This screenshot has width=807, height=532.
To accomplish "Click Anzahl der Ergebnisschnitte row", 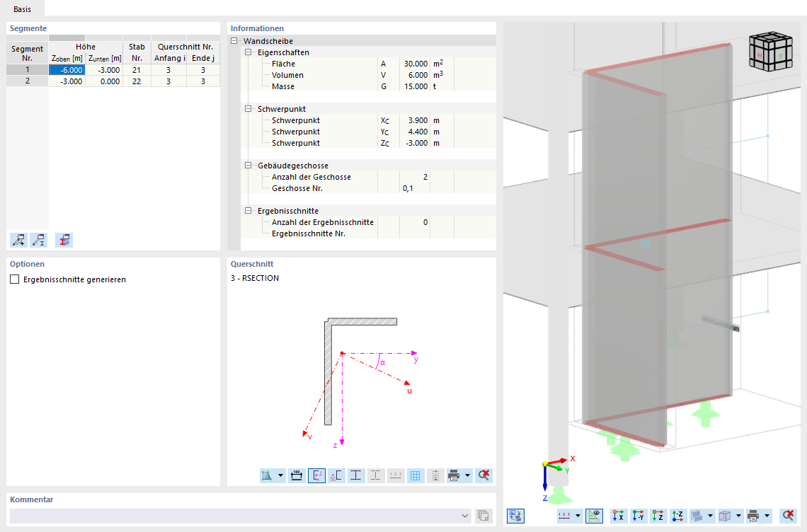I will pyautogui.click(x=368, y=222).
